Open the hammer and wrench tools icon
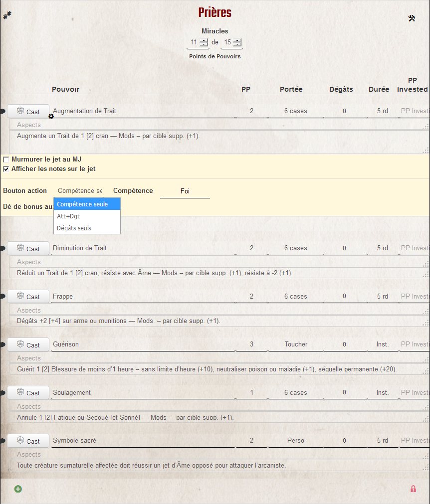The width and height of the screenshot is (430, 504). click(x=412, y=18)
